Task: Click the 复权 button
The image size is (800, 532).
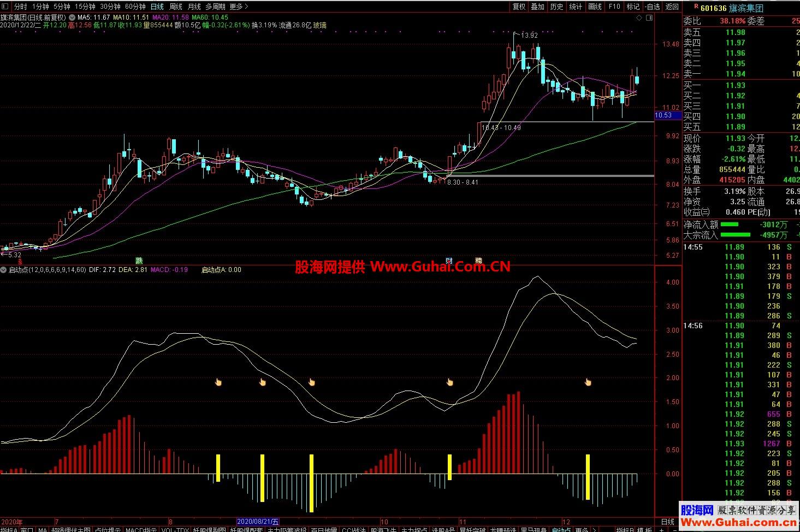Action: tap(519, 7)
